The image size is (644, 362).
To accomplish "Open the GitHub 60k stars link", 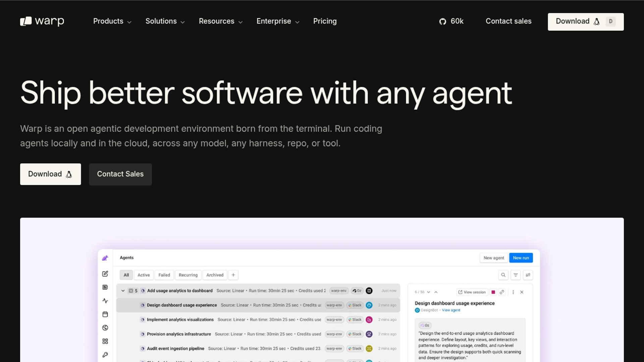I will click(x=451, y=21).
